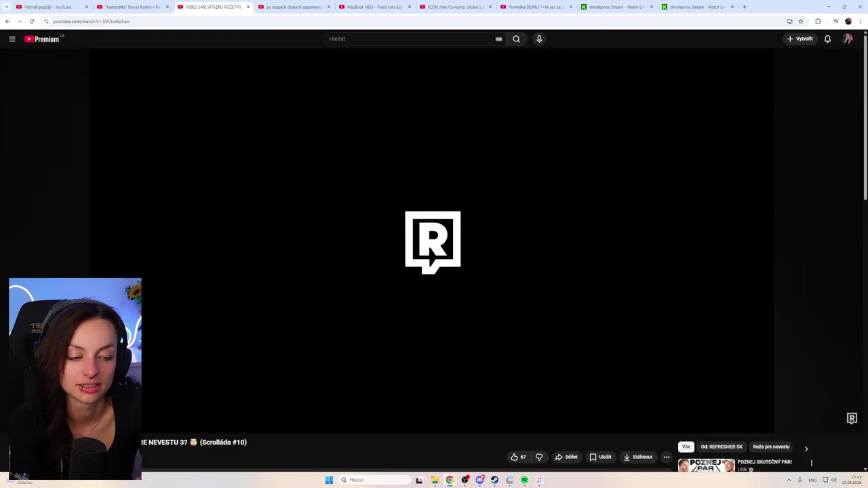Open POZNEJ SKUTEČNÝ PÁR video thumbnail

(706, 465)
